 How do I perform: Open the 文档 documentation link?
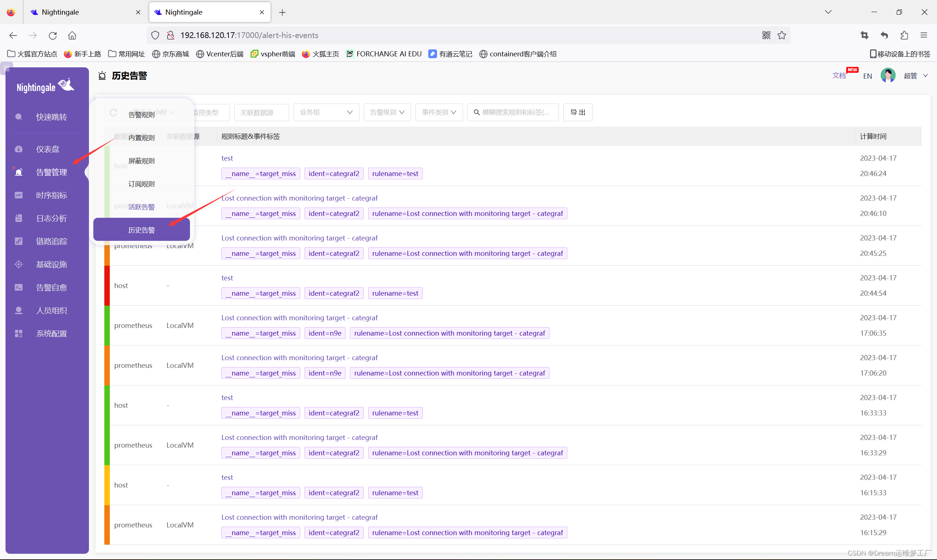click(x=839, y=75)
